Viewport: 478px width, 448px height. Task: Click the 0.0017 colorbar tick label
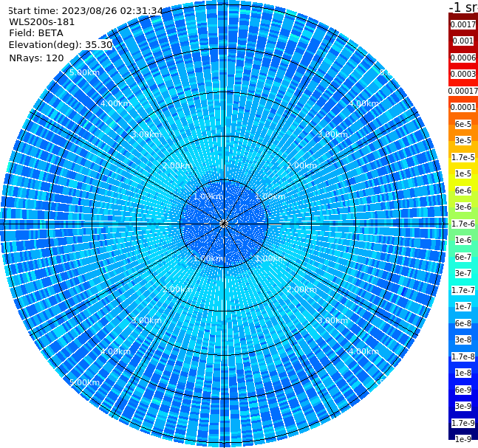click(x=463, y=24)
